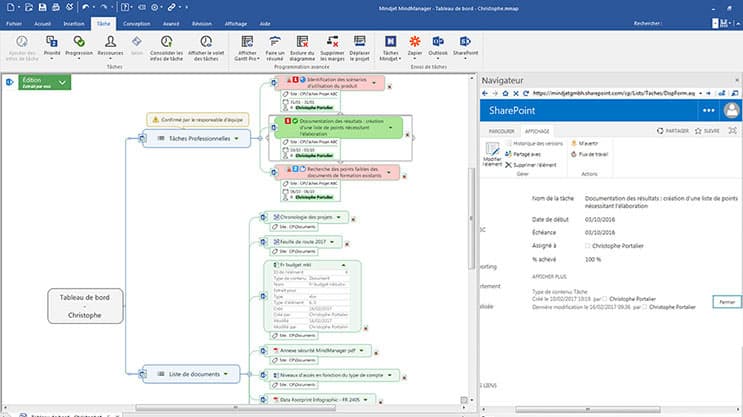The width and height of the screenshot is (743, 417).
Task: Toggle the checkbox beside Assigné à Christophe Portalier
Action: point(588,246)
